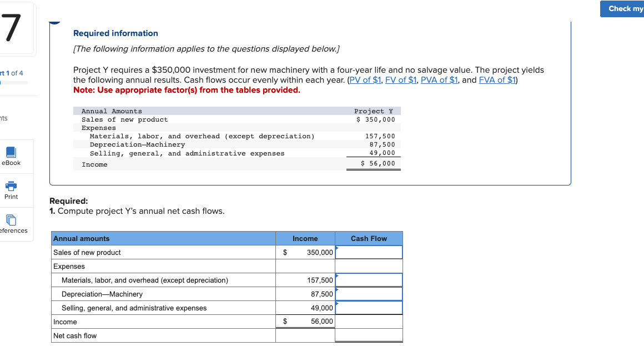This screenshot has height=346, width=644.
Task: Click the Cash Flow column header
Action: tap(369, 239)
